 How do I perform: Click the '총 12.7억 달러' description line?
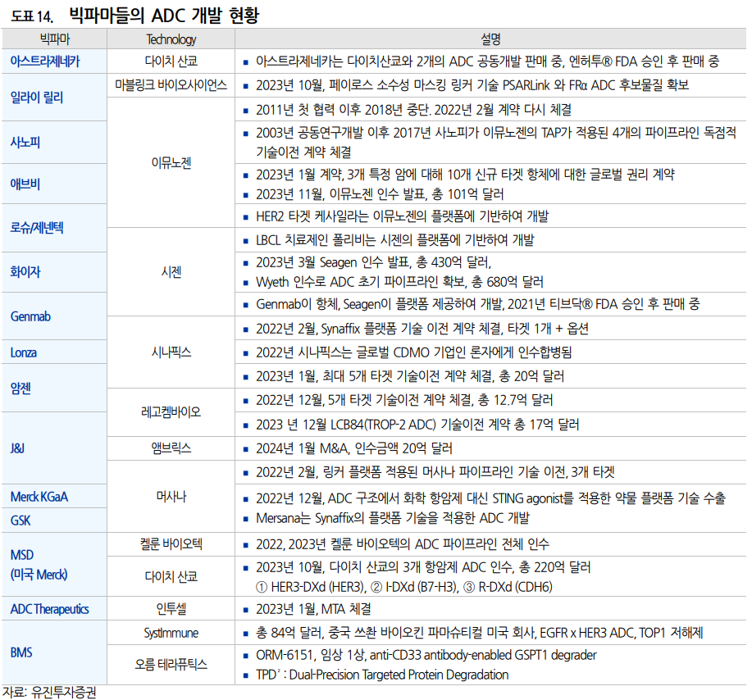[x=404, y=400]
